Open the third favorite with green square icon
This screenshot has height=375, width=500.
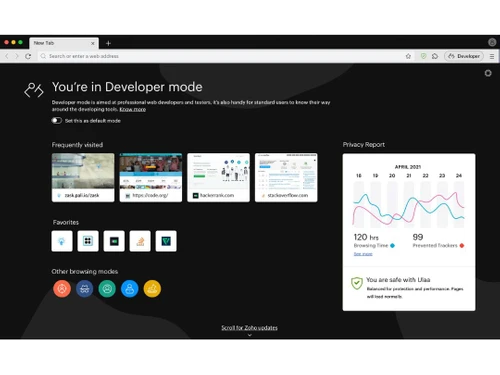click(x=114, y=241)
